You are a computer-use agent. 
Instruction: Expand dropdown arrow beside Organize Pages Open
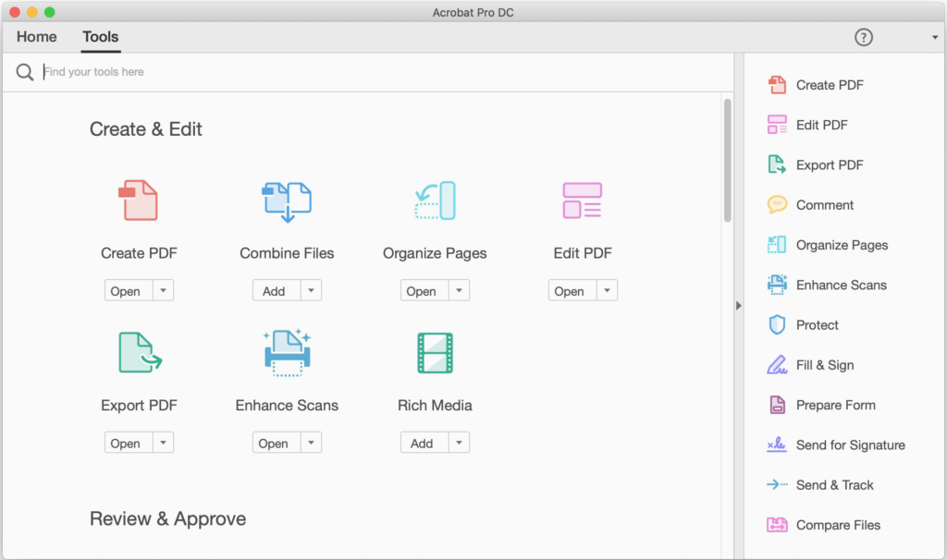click(459, 291)
